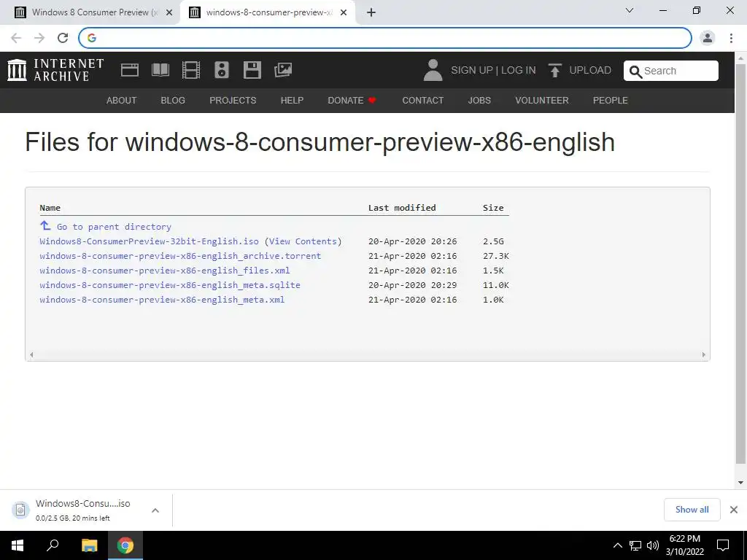Show hidden system tray icons
The height and width of the screenshot is (560, 747).
pyautogui.click(x=617, y=545)
